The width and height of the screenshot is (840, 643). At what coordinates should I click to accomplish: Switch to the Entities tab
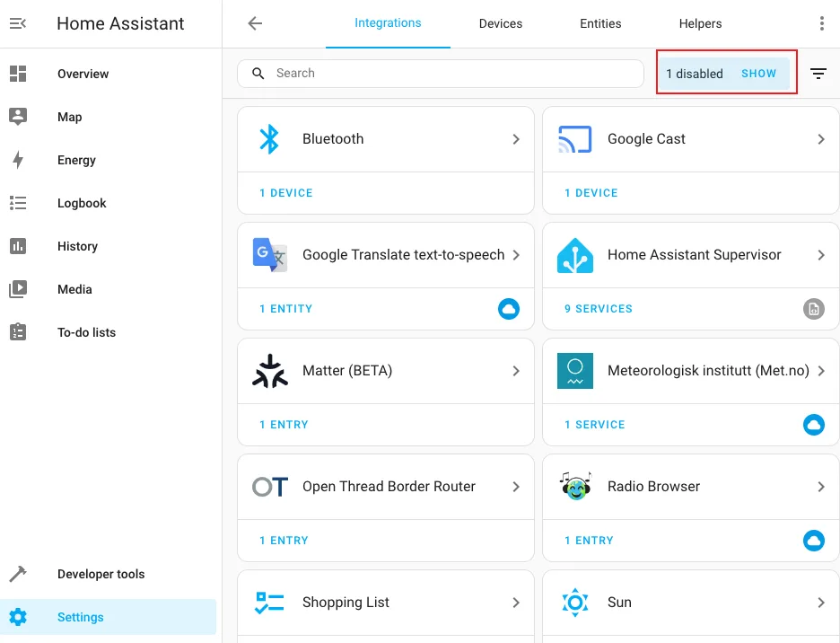pos(600,23)
